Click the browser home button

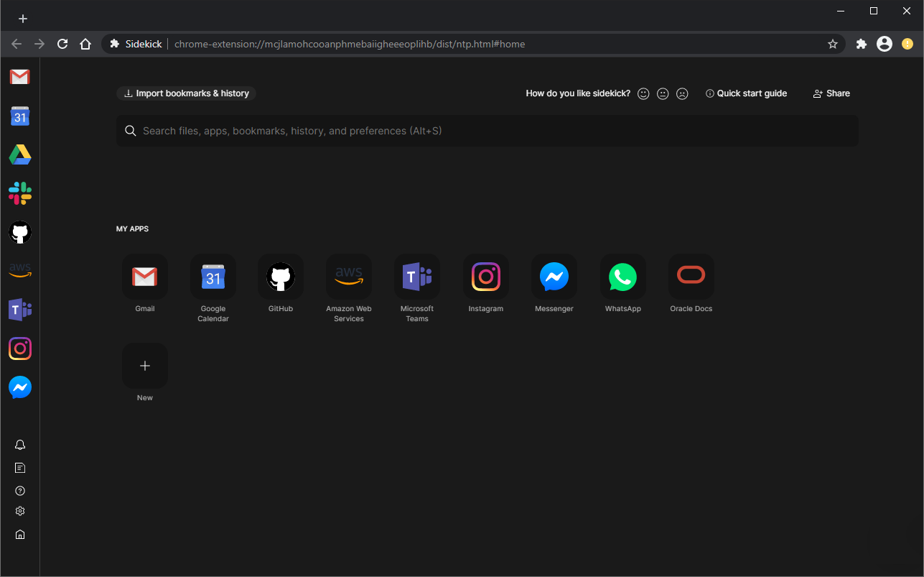[x=85, y=44]
